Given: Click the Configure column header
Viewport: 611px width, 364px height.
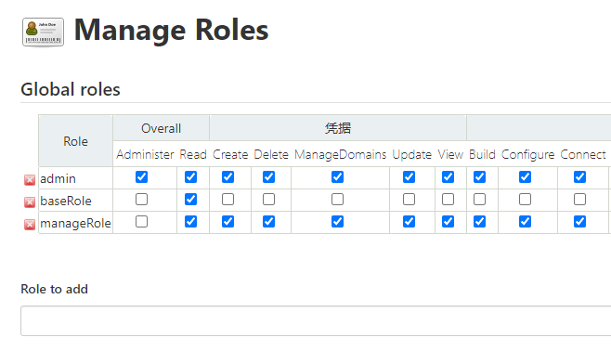Looking at the screenshot, I should (527, 154).
